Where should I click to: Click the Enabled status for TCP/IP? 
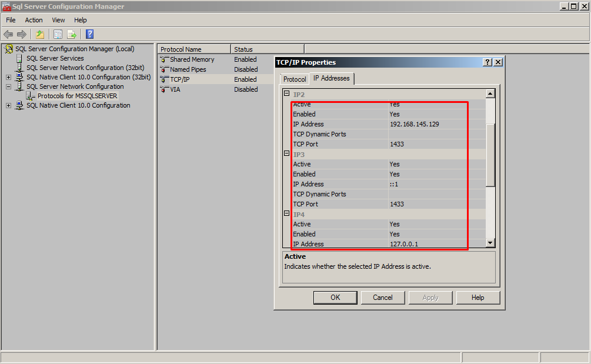245,79
